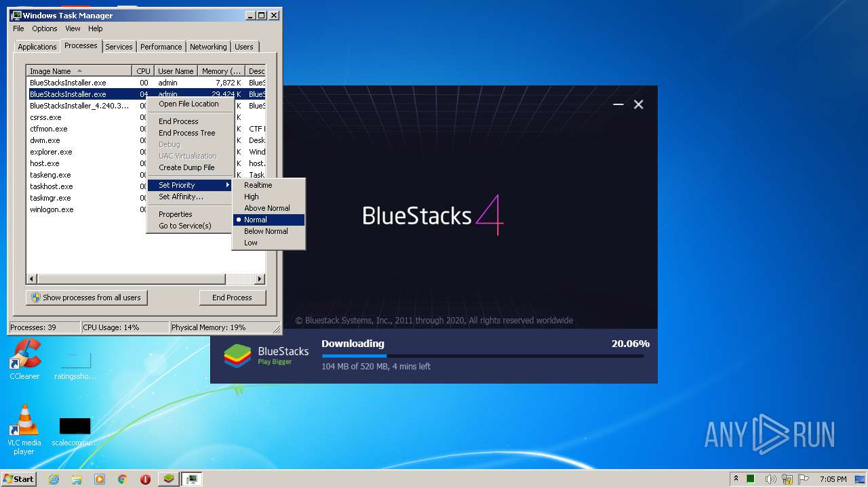Select the ctfmon.exe process row

click(87, 129)
